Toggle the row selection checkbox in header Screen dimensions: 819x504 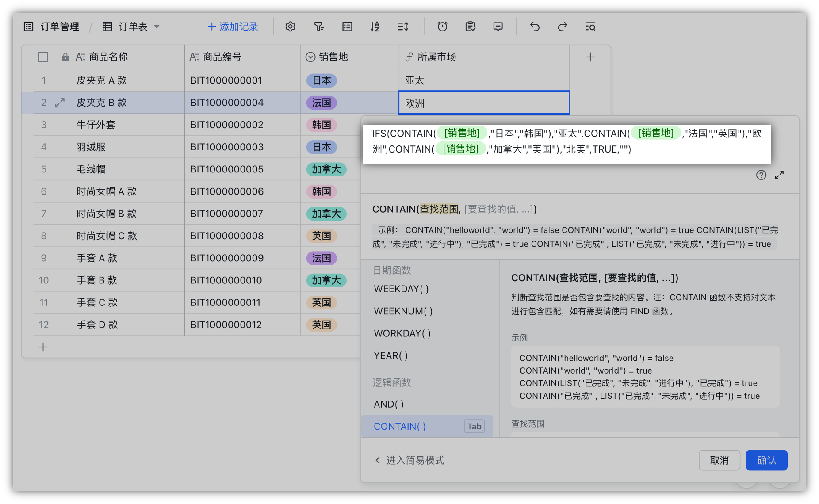click(43, 57)
